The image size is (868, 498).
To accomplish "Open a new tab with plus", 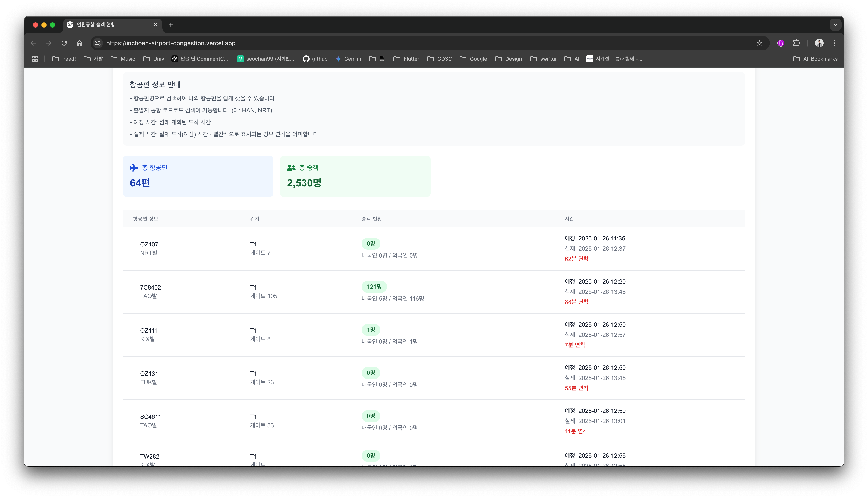I will [x=171, y=25].
